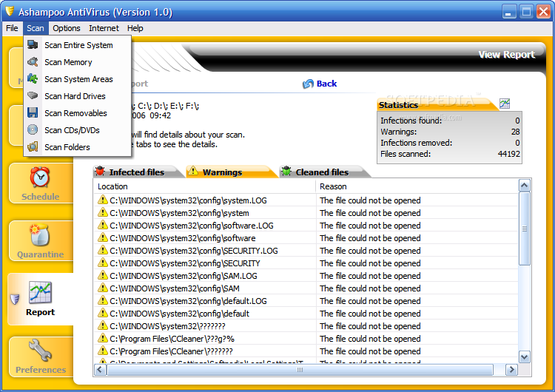Click the red bug icon on Infected files tab
The width and height of the screenshot is (555, 392).
point(100,172)
